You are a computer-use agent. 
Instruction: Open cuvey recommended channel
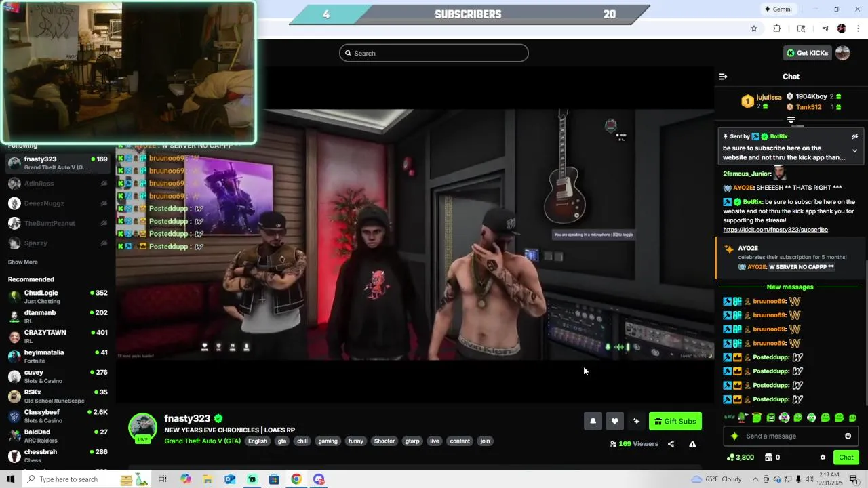58,376
